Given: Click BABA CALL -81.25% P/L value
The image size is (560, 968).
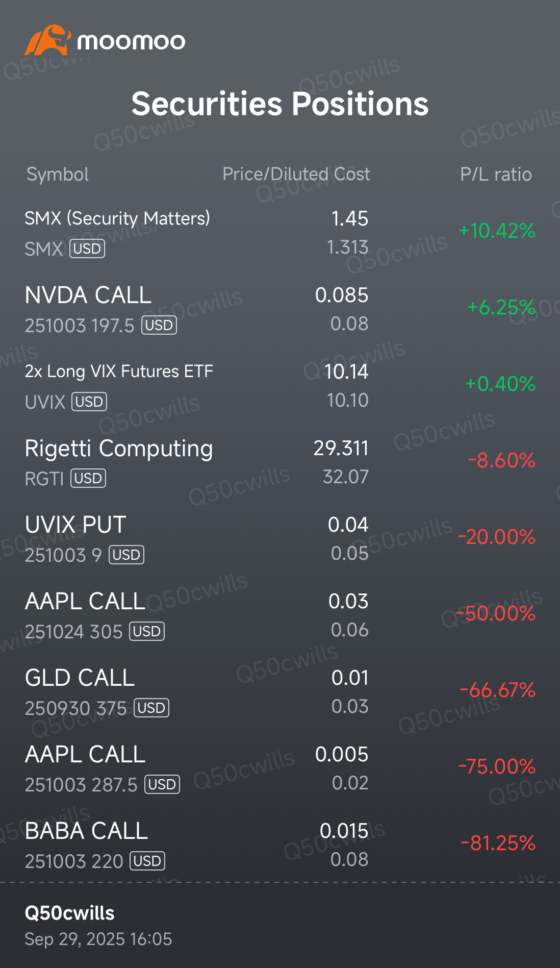Looking at the screenshot, I should (x=498, y=843).
